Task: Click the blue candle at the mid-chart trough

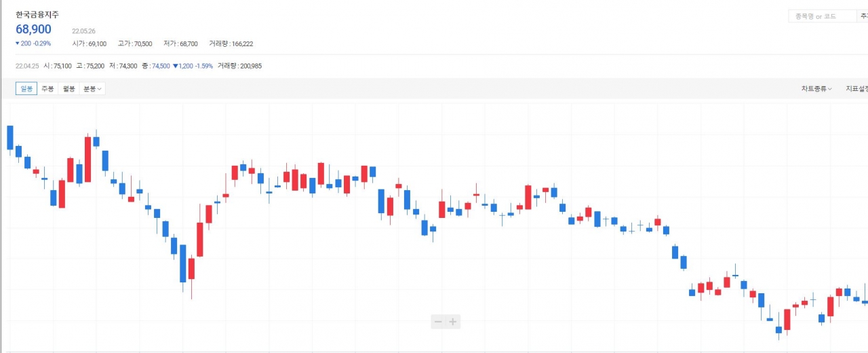Action: 182,263
